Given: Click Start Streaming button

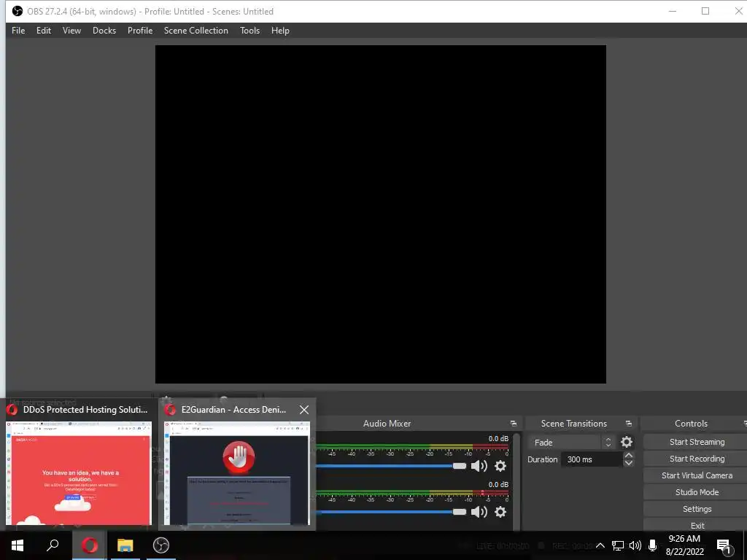Looking at the screenshot, I should [x=697, y=442].
